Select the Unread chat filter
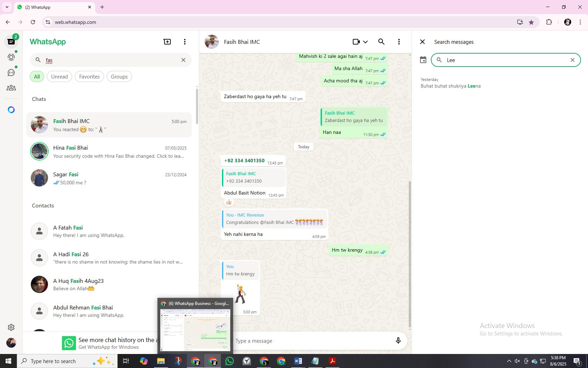Viewport: 588px width, 368px height. pos(59,76)
